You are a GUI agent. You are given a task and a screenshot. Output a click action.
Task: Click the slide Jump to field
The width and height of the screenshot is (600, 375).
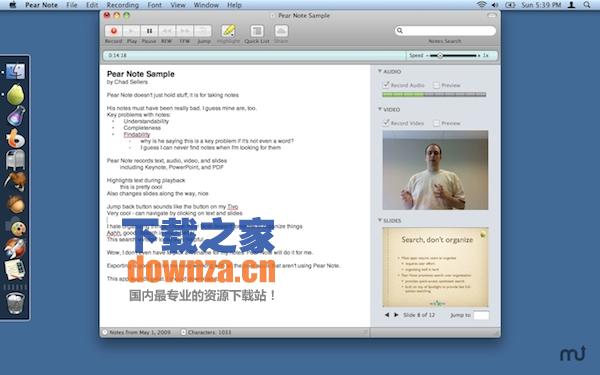(481, 315)
